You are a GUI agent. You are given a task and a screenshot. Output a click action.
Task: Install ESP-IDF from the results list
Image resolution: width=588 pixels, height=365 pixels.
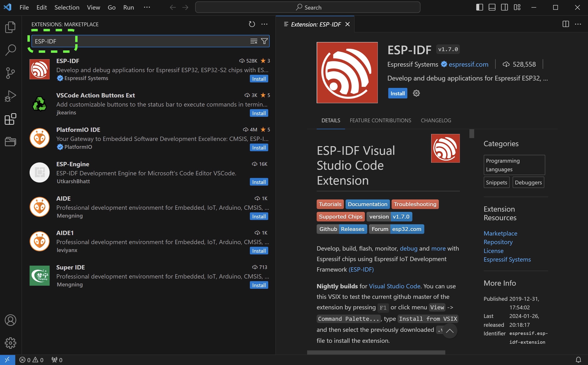click(259, 79)
